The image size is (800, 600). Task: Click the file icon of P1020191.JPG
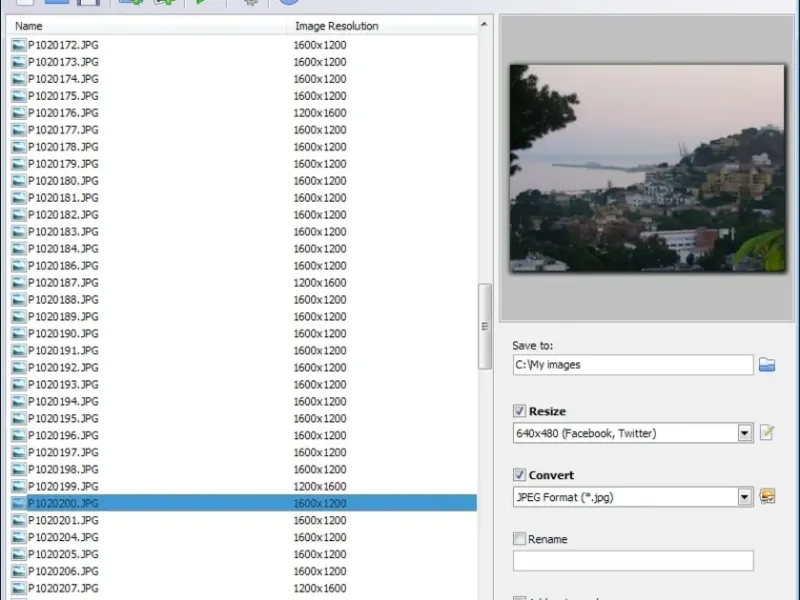click(19, 351)
